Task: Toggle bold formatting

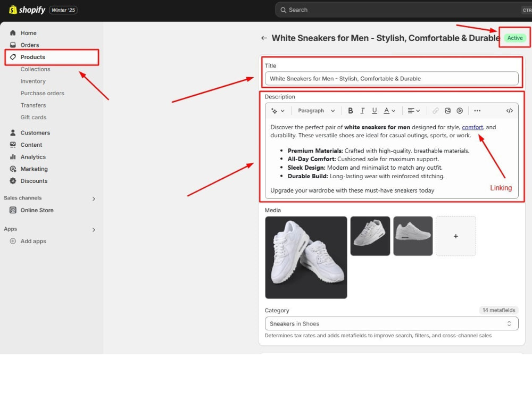Action: 351,111
